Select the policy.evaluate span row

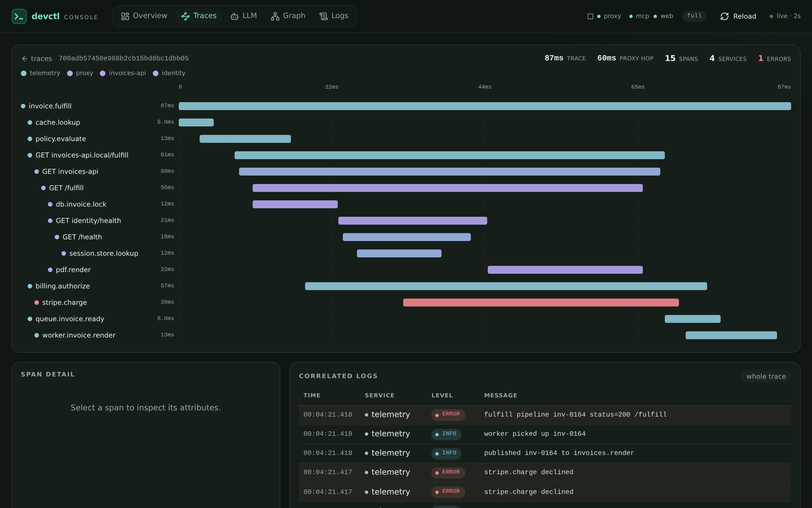click(406, 139)
